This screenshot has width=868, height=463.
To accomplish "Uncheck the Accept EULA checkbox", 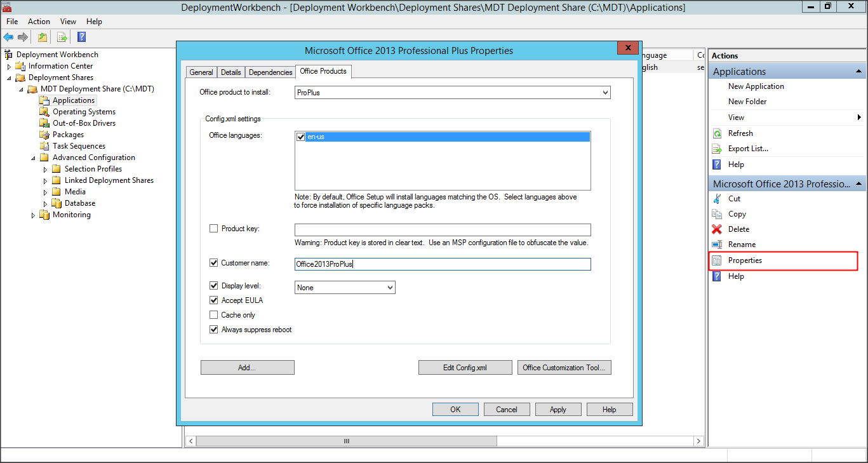I will point(214,300).
